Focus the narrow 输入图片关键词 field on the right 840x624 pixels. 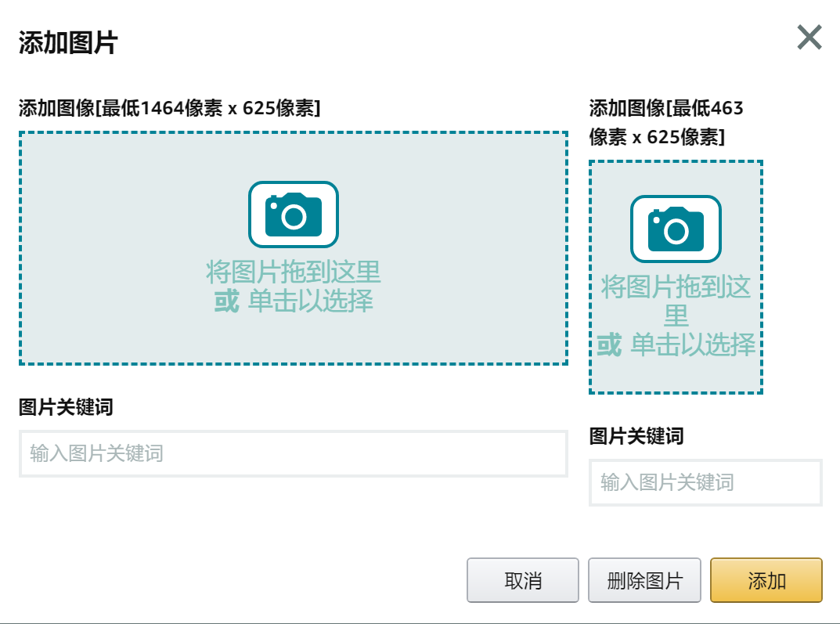(x=705, y=482)
